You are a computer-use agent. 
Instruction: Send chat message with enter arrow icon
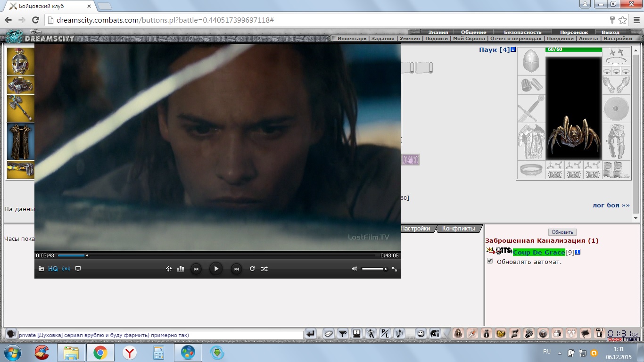pyautogui.click(x=310, y=334)
